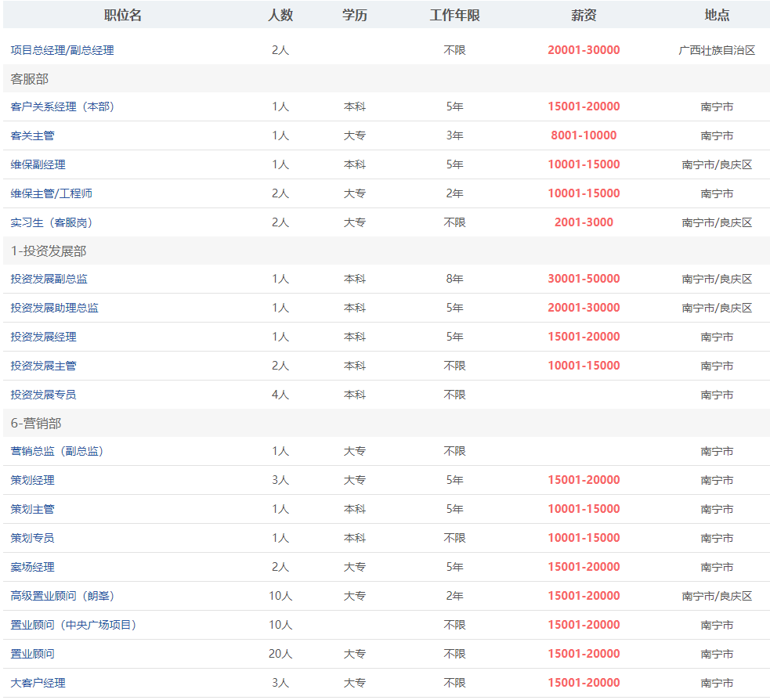
Task: Open the 客关主管 position
Action: tap(32, 135)
